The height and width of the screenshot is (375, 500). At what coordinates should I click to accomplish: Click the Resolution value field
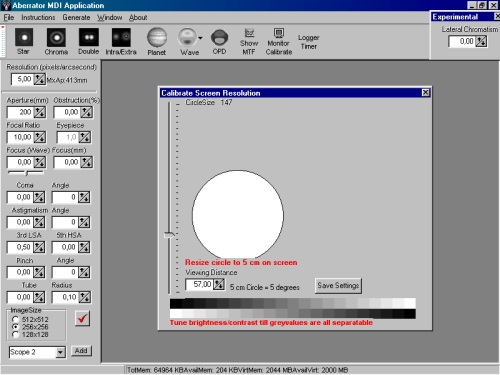pyautogui.click(x=22, y=79)
